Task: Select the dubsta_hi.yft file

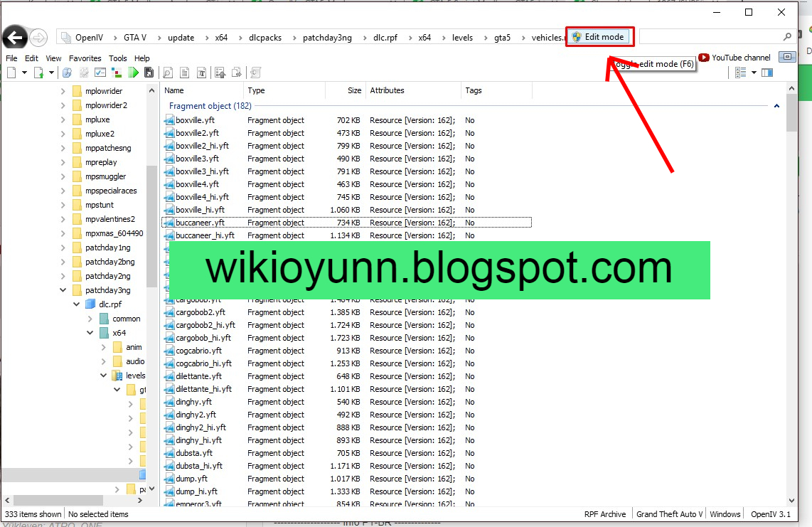Action: coord(199,466)
